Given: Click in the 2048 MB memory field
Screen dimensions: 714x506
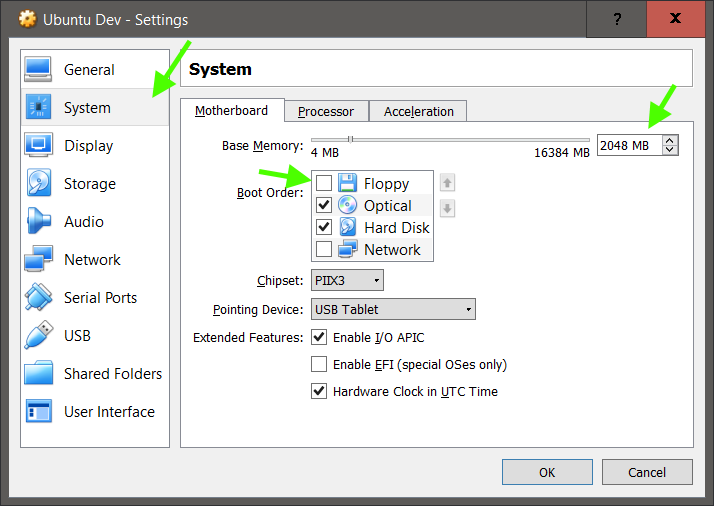Looking at the screenshot, I should click(629, 145).
